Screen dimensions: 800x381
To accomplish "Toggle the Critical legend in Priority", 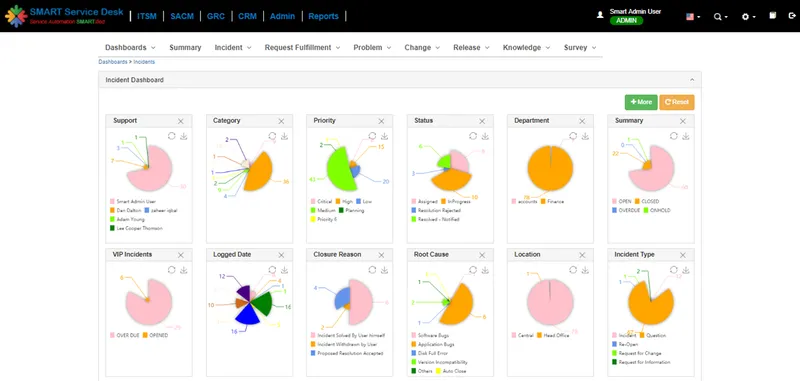I will point(321,201).
